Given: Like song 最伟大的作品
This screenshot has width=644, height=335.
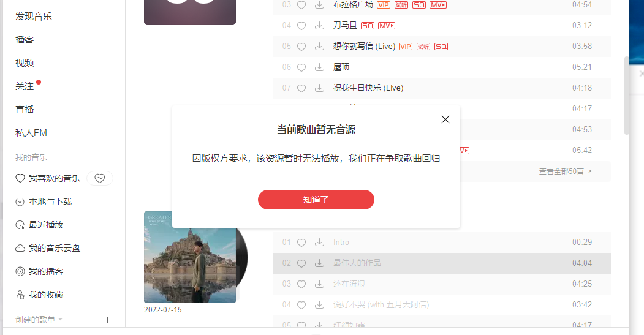Looking at the screenshot, I should 301,263.
